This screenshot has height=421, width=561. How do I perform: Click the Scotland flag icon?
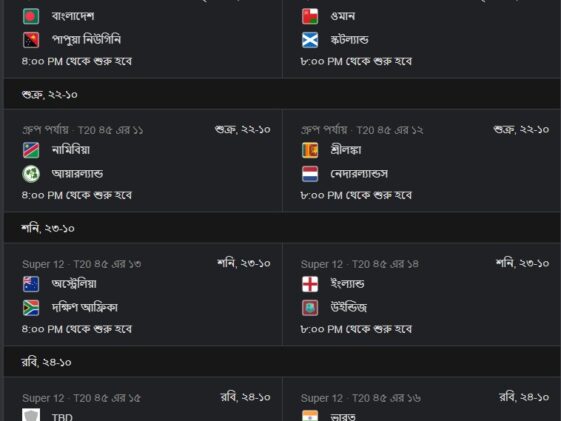point(310,40)
